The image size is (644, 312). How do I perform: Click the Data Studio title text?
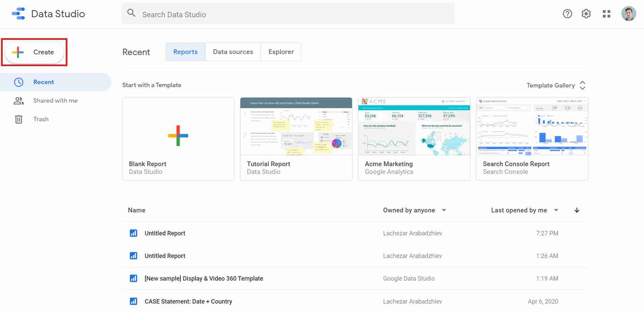pos(58,14)
